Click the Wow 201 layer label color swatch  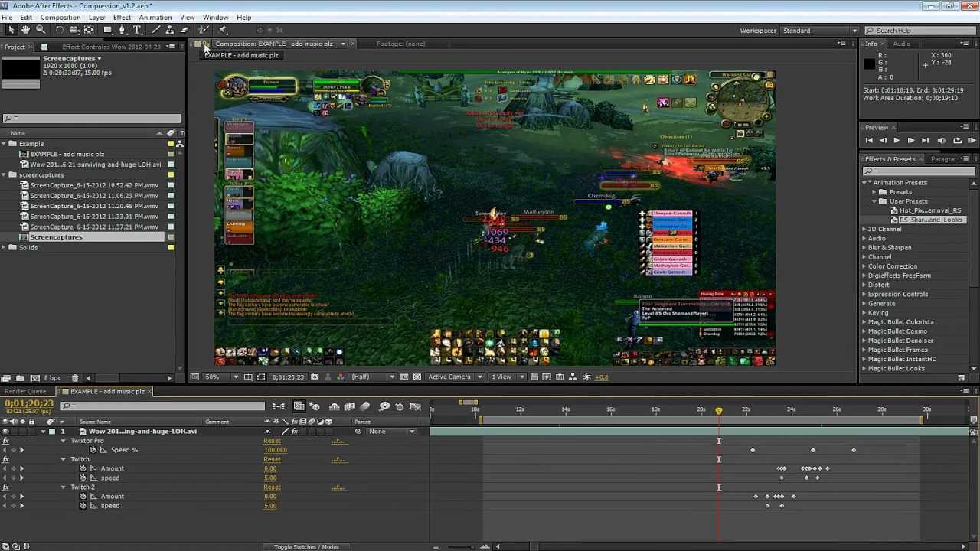(52, 432)
